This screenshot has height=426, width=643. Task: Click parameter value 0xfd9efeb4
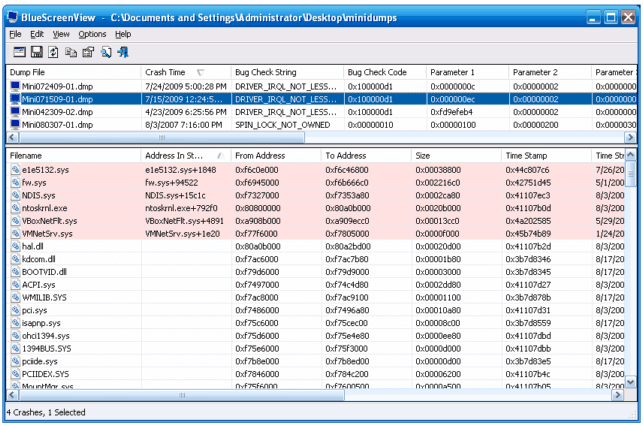coord(451,112)
